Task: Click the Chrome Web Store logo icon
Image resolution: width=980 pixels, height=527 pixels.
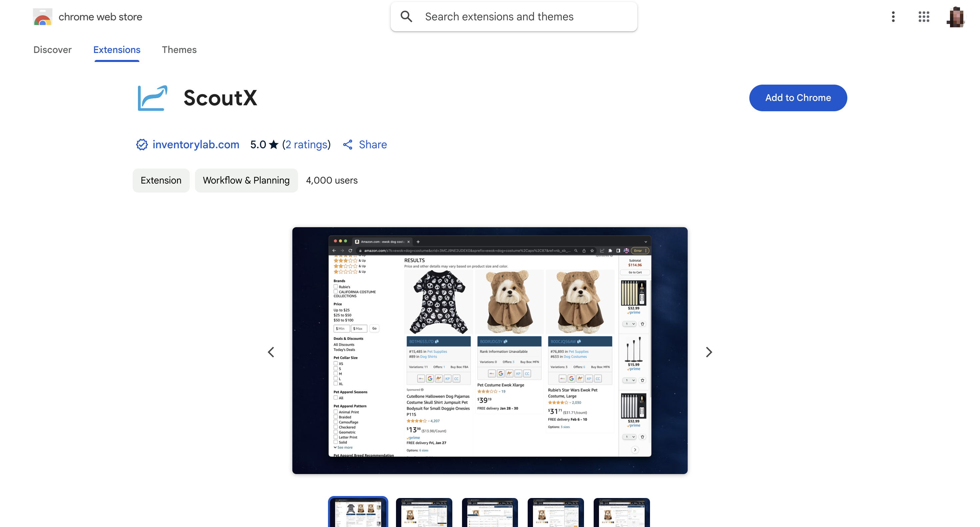Action: [42, 17]
